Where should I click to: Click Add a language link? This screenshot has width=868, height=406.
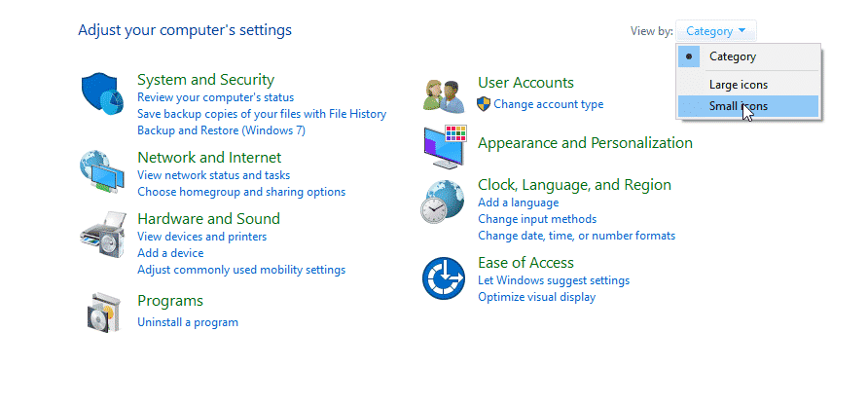pyautogui.click(x=518, y=203)
